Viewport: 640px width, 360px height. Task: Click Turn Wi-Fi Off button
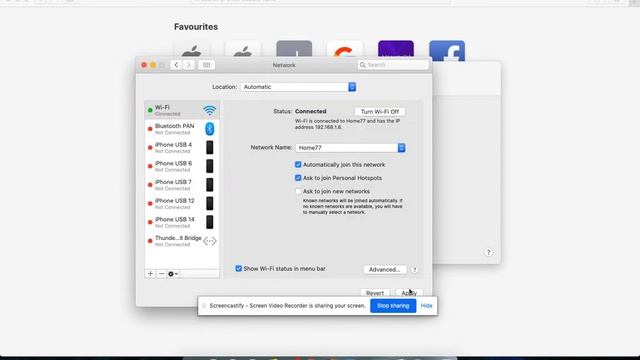click(x=380, y=111)
